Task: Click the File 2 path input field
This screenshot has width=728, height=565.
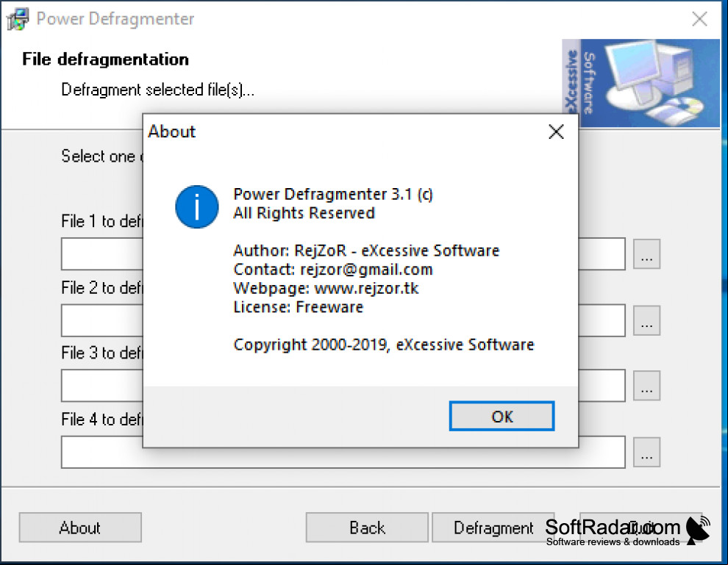Action: pos(343,320)
